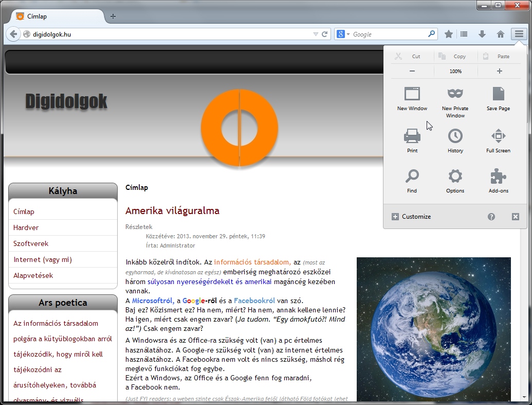Open a New Private Window
The height and width of the screenshot is (405, 532).
point(455,102)
